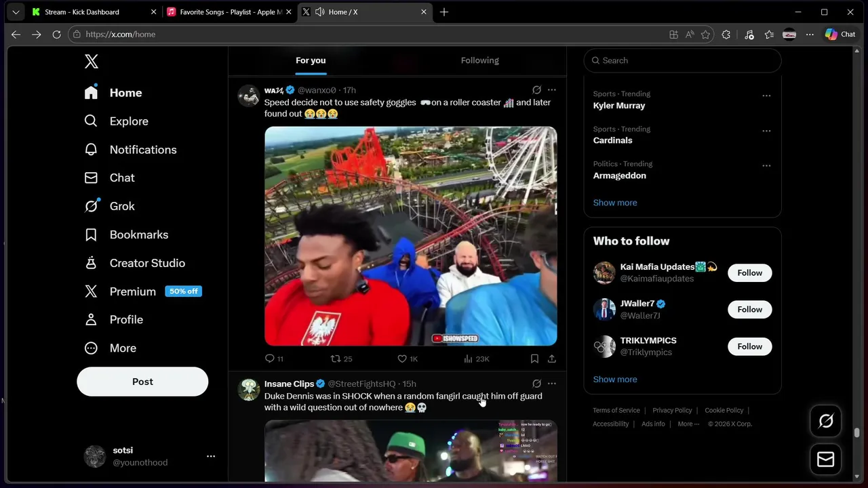Open Grok from the sidebar

[x=109, y=206]
